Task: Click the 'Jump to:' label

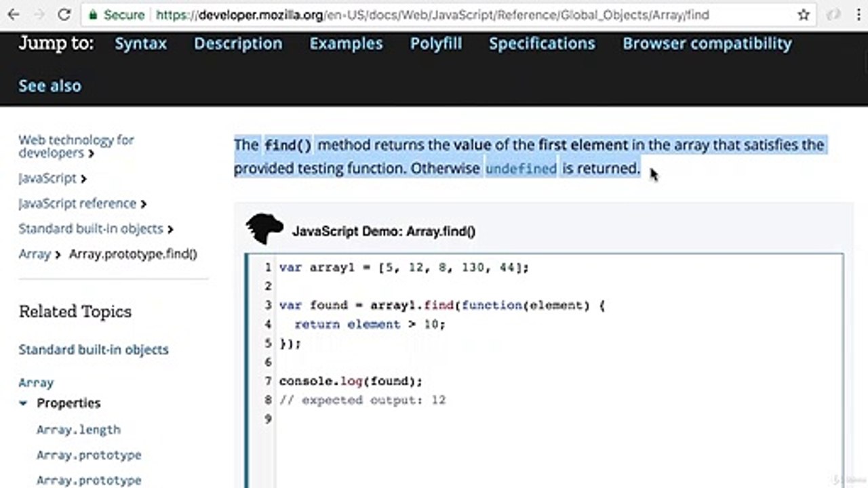Action: 56,43
